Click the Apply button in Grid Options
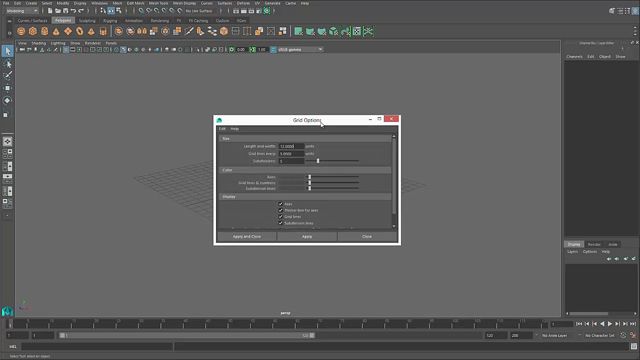Screen dimensions: 640x360 [307, 236]
